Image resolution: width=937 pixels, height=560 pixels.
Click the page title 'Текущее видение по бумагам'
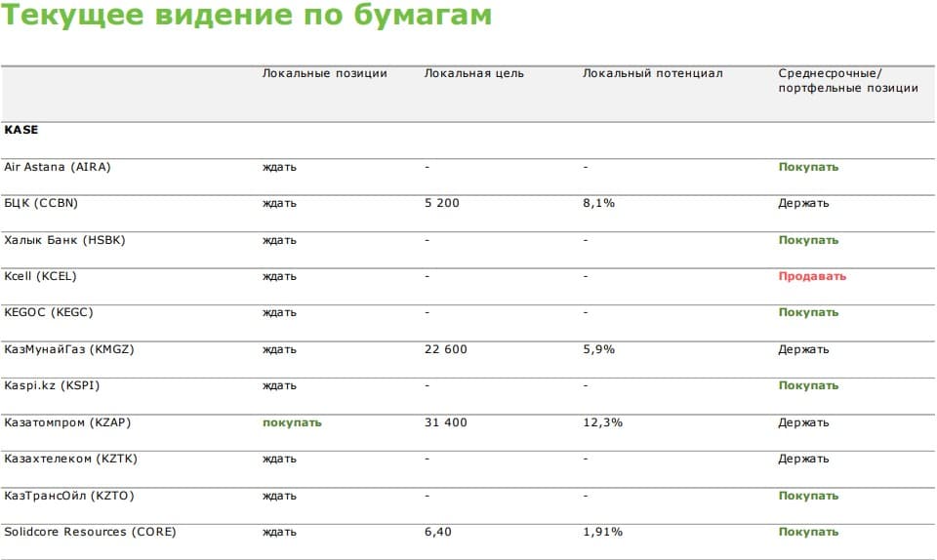pos(247,18)
